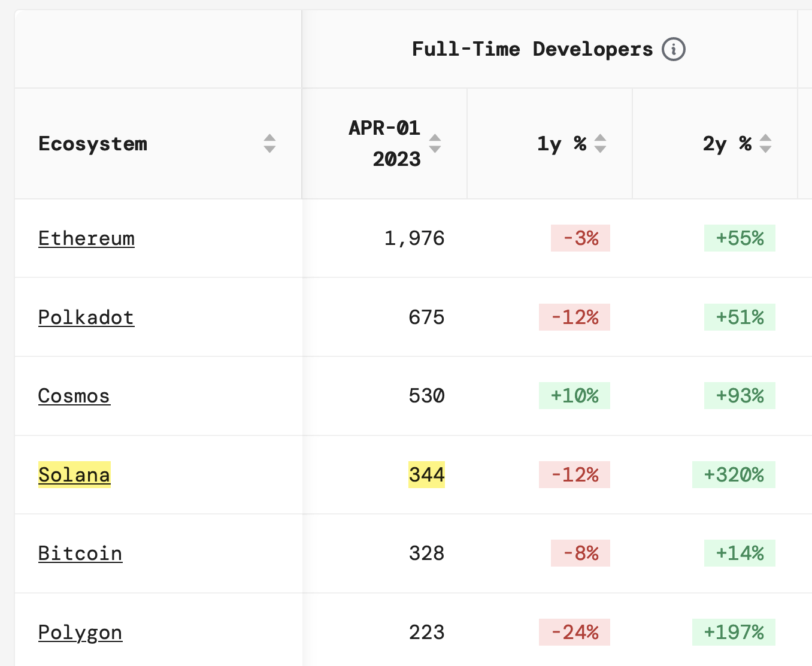Click Cosmos's +10% one-year badge
This screenshot has width=812, height=666.
(x=574, y=396)
